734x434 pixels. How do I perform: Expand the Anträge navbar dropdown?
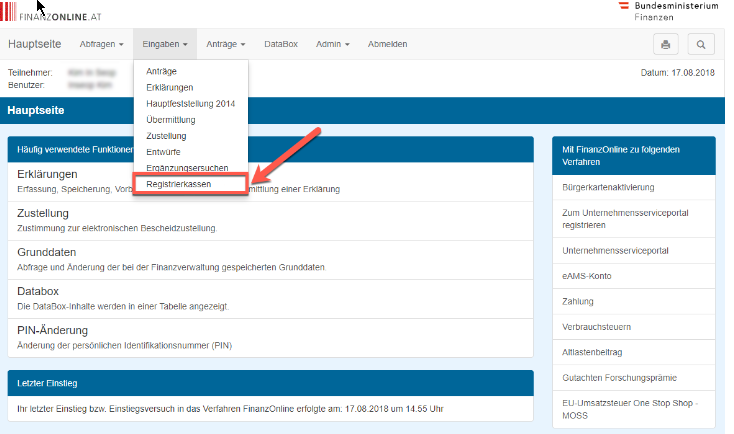pos(226,44)
